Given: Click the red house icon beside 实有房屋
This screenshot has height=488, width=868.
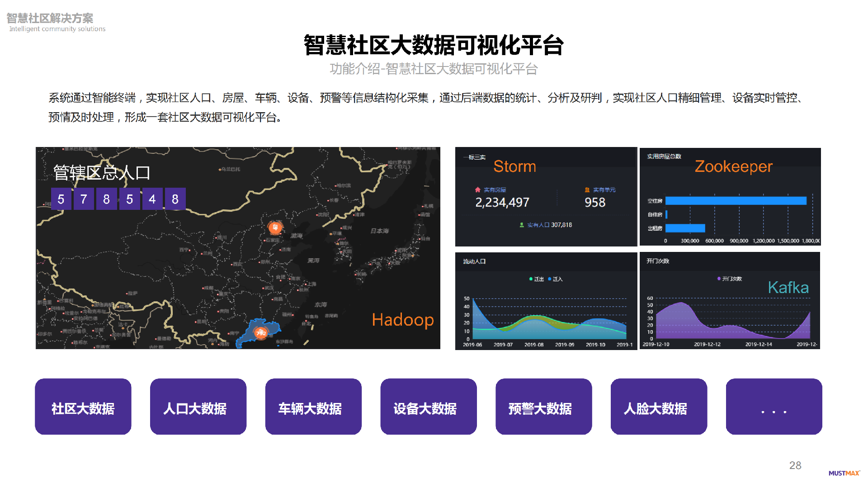Looking at the screenshot, I should (x=477, y=190).
